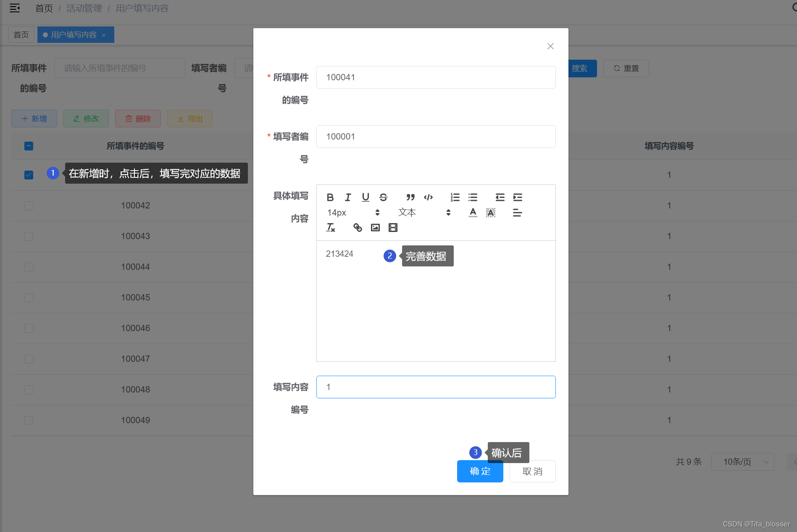Check the row 100044 checkbox
797x532 pixels.
[x=29, y=267]
